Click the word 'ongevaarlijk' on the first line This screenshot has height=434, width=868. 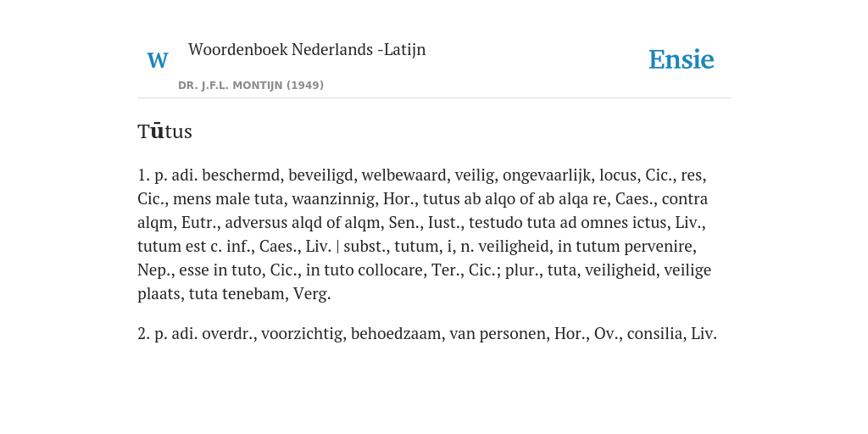pyautogui.click(x=548, y=175)
